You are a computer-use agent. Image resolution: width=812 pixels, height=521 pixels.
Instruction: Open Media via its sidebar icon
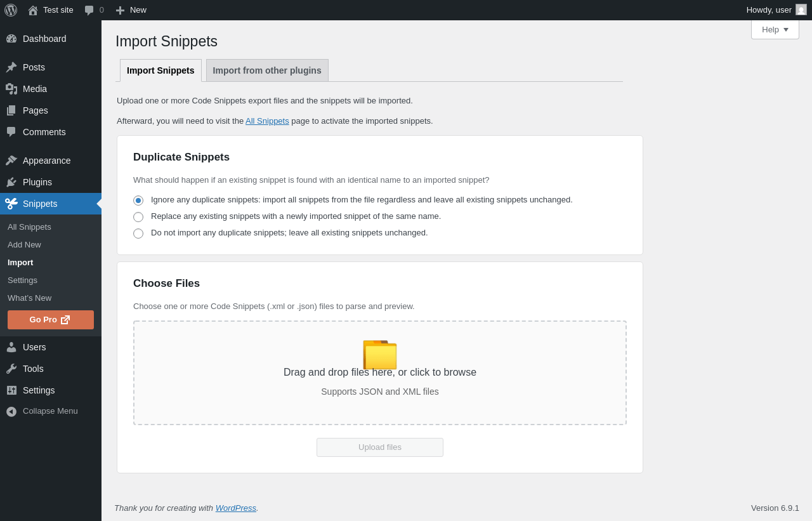11,89
